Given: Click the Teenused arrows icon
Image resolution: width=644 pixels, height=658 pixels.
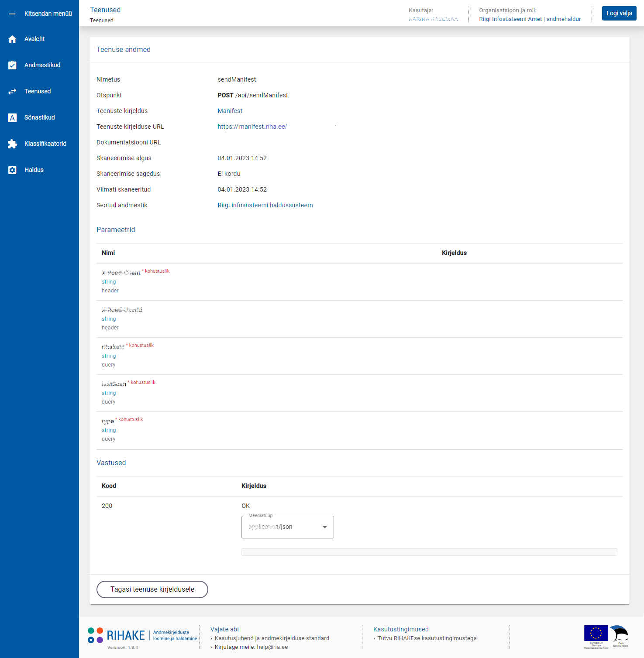Looking at the screenshot, I should (x=12, y=92).
